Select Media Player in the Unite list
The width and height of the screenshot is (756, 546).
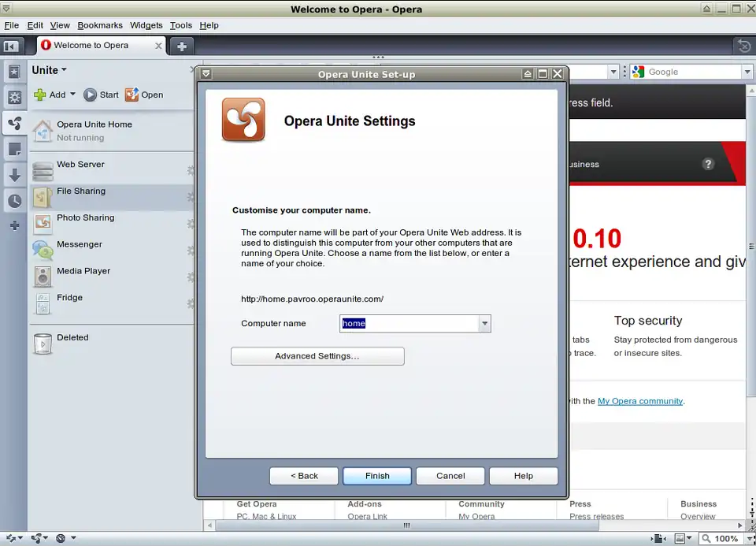pos(83,271)
